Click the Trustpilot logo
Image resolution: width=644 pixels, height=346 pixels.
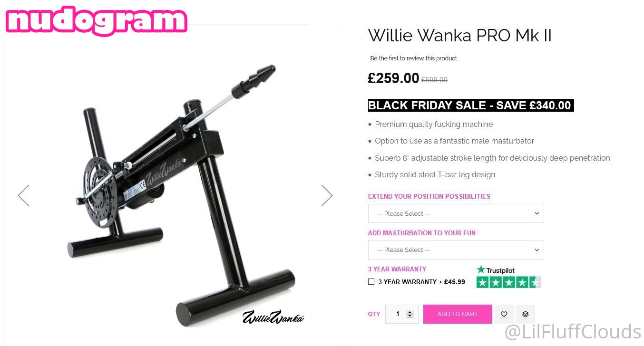pyautogui.click(x=496, y=270)
